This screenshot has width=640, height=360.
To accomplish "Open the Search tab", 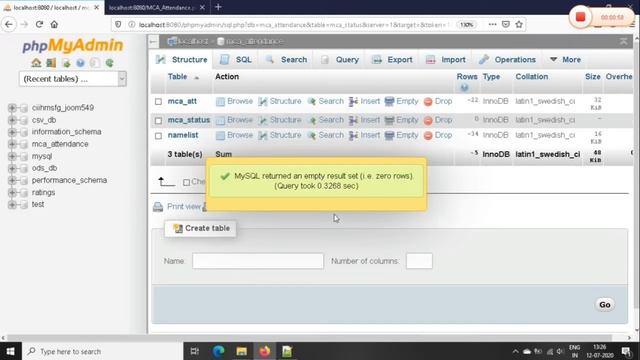I will [286, 60].
